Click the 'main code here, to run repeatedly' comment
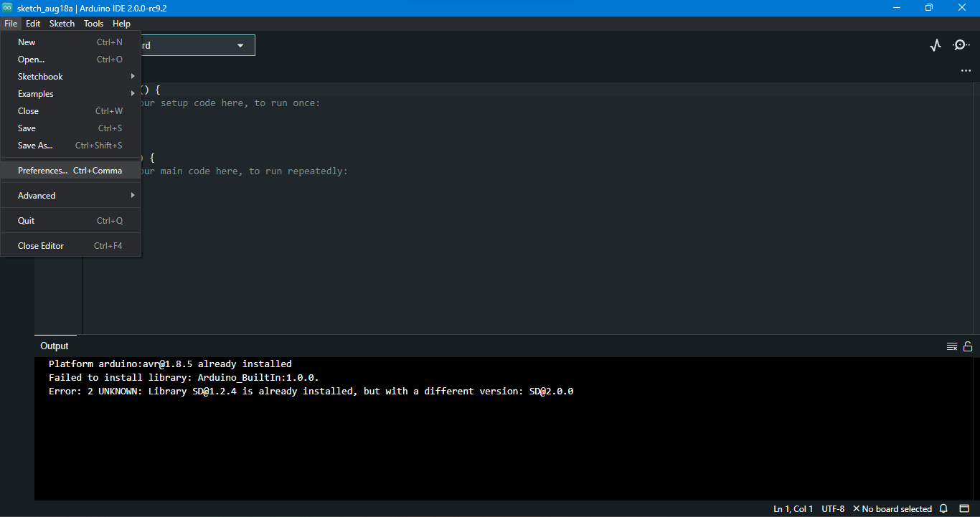This screenshot has width=980, height=517. [x=254, y=171]
